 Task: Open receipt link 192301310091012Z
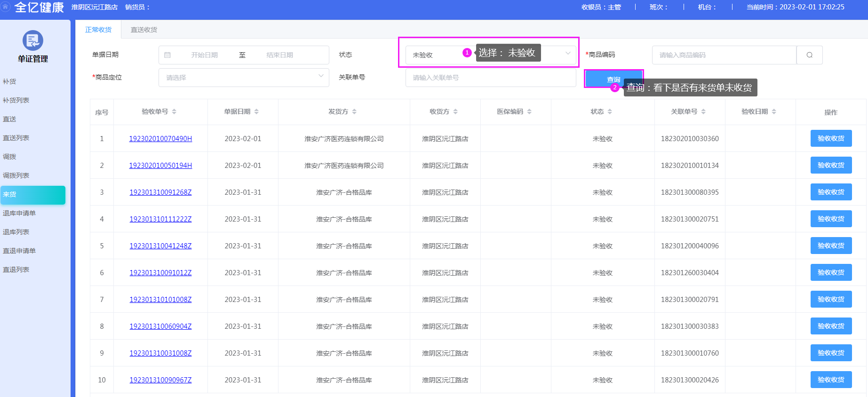[160, 273]
